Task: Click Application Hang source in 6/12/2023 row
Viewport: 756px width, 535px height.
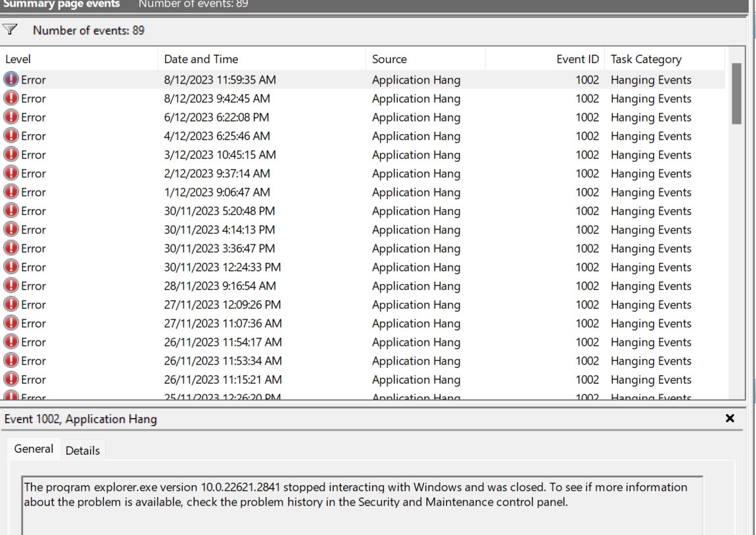Action: coord(416,117)
